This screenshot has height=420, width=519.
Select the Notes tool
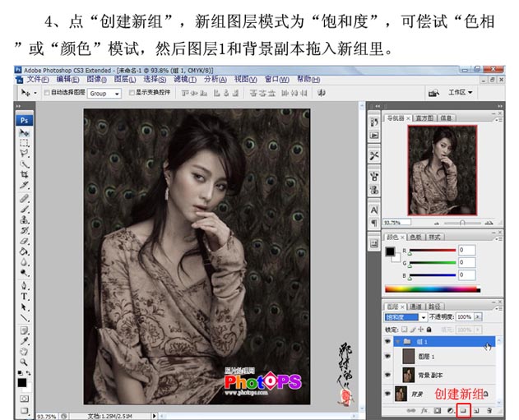(x=24, y=330)
